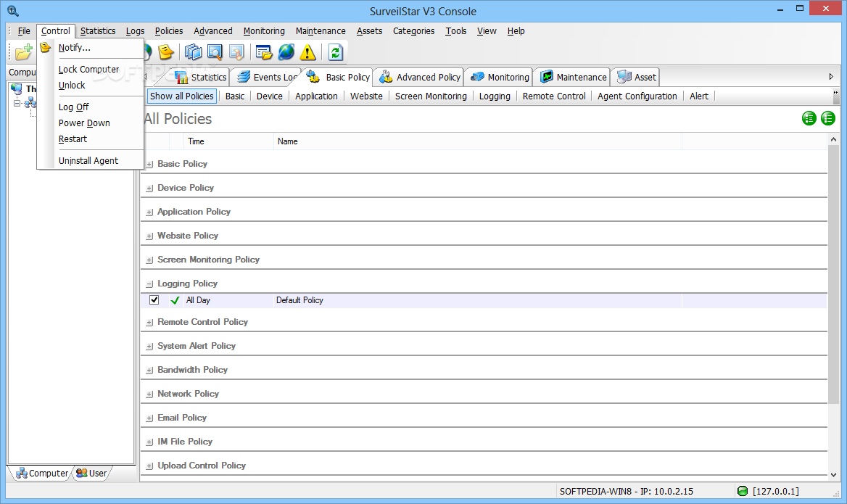Screen dimensions: 847x504
Task: Switch to the User tab at bottom
Action: pos(92,474)
